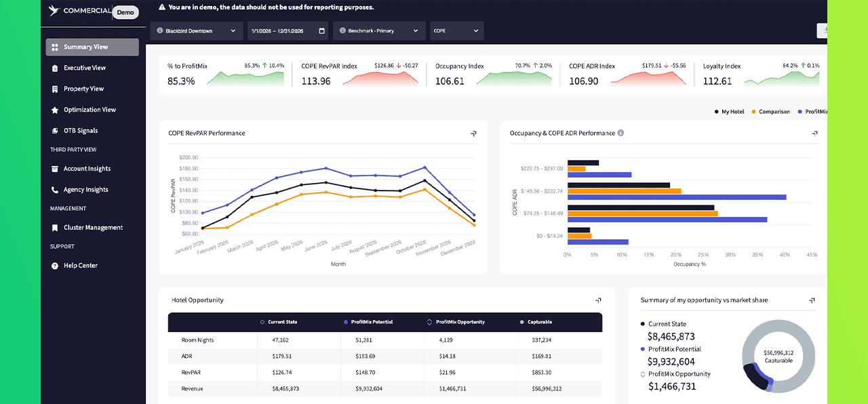Click the Loyalty Index value 112.61
This screenshot has height=404, width=868.
(717, 81)
